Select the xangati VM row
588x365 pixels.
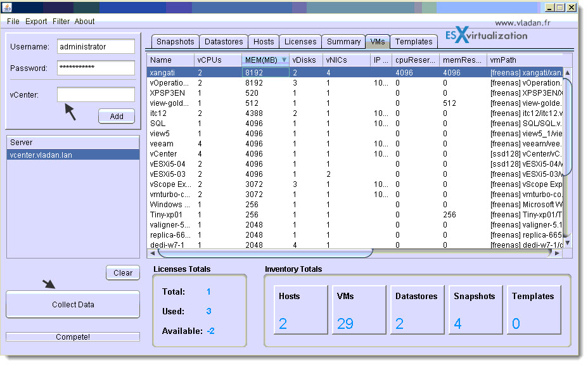[x=355, y=73]
